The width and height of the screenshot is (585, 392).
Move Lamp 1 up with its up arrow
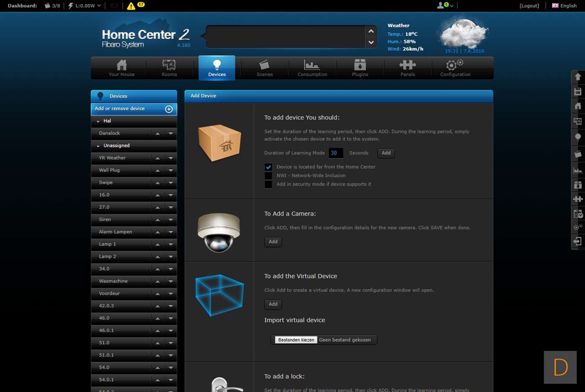157,245
